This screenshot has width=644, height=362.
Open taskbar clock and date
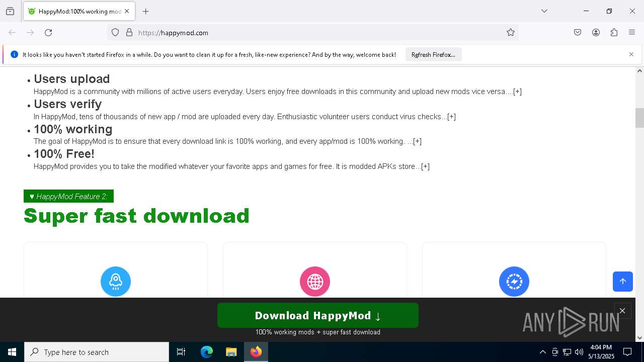[601, 352]
